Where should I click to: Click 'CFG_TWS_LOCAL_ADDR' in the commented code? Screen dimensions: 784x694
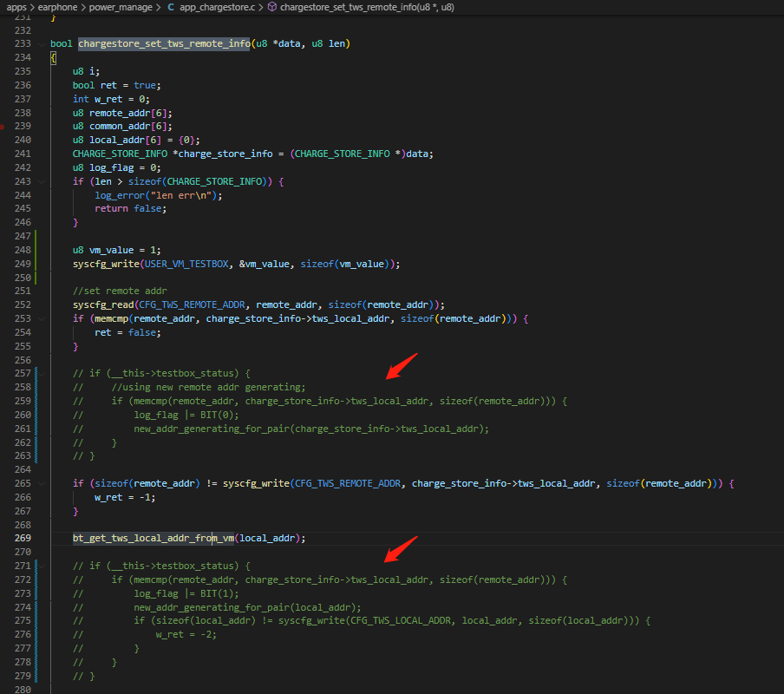point(401,621)
